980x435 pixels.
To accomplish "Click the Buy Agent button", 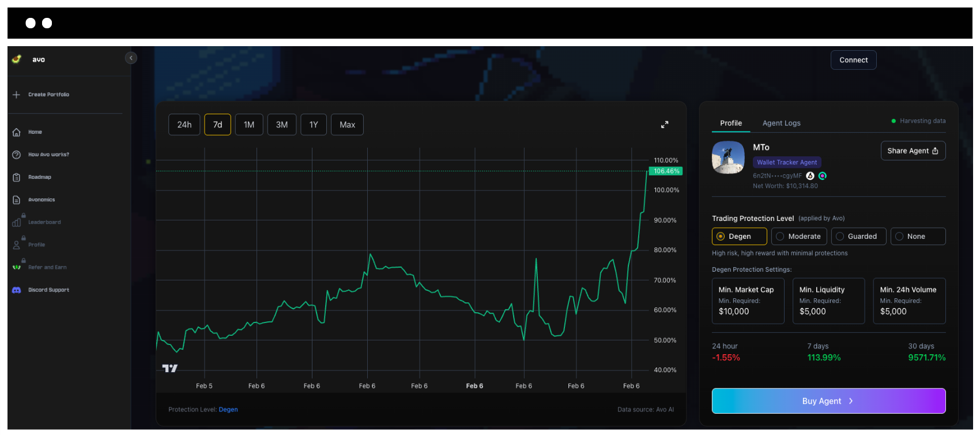I will pyautogui.click(x=828, y=401).
